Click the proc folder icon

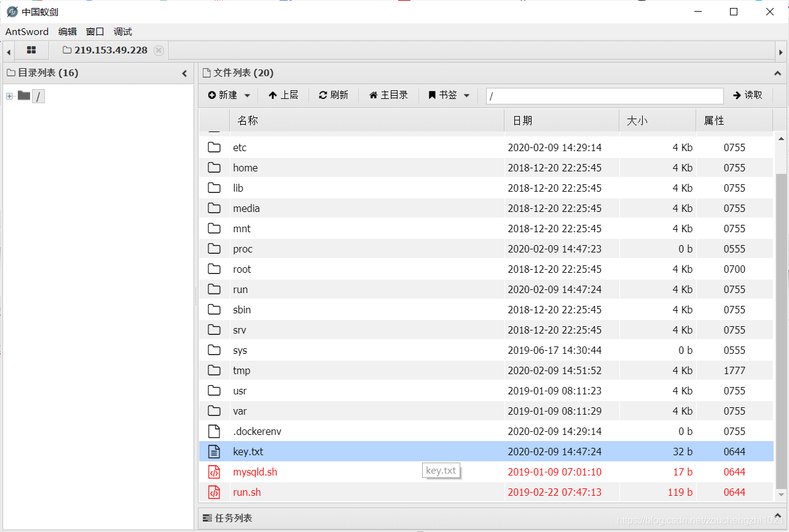click(x=214, y=249)
